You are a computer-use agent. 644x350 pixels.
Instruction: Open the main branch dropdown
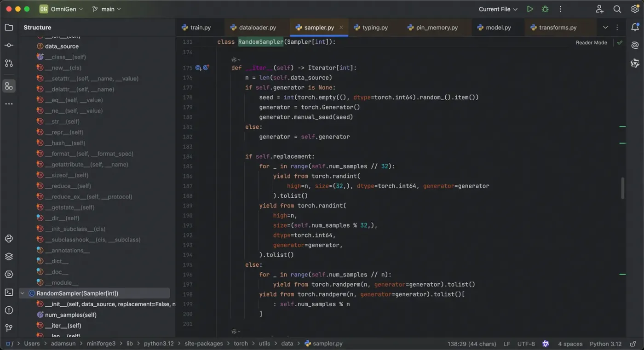click(107, 9)
